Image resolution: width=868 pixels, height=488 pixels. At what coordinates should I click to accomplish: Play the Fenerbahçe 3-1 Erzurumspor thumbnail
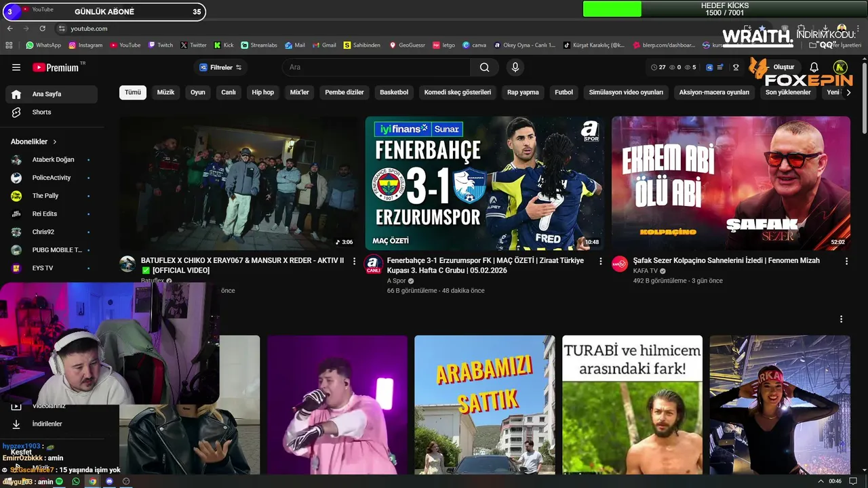(x=484, y=183)
